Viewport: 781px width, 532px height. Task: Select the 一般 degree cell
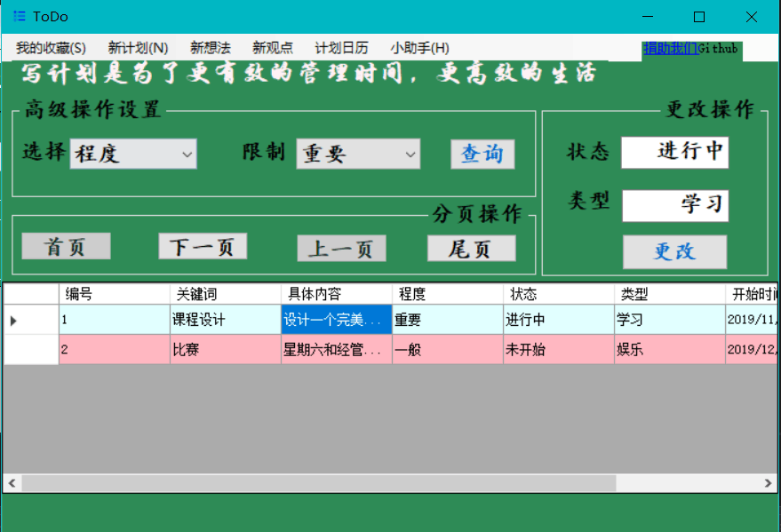tap(448, 349)
